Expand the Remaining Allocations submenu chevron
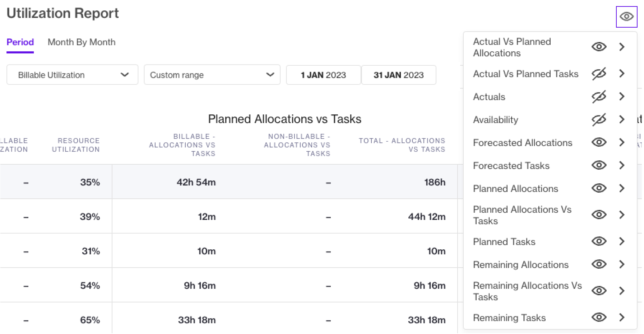The width and height of the screenshot is (644, 334). 622,264
